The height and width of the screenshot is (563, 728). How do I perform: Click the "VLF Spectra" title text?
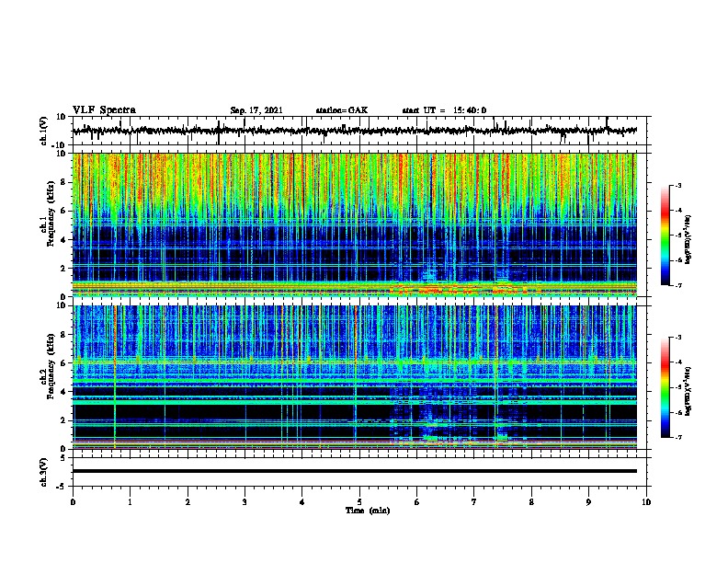coord(104,109)
